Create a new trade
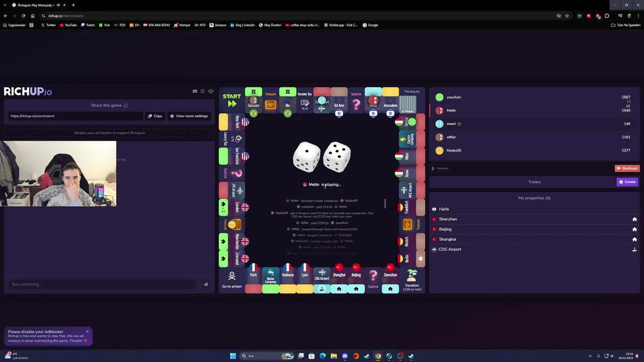The image size is (644, 362). [627, 182]
